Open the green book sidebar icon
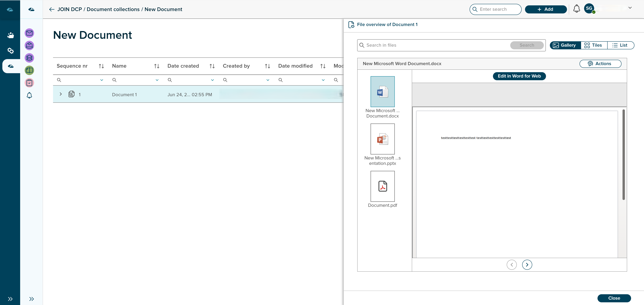Viewport: 644px width, 305px height. click(29, 70)
